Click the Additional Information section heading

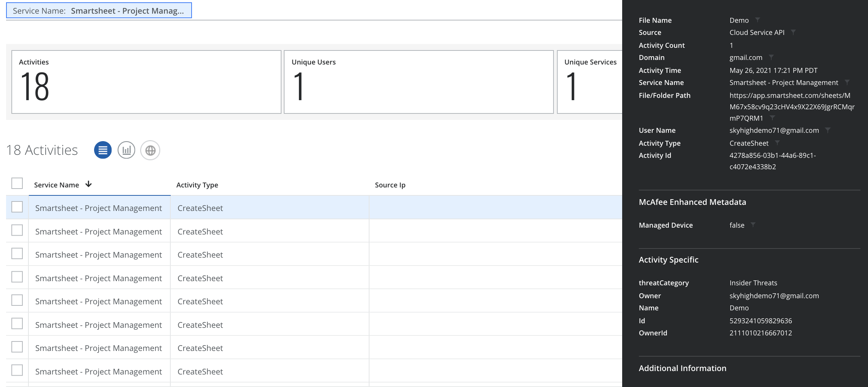(682, 368)
